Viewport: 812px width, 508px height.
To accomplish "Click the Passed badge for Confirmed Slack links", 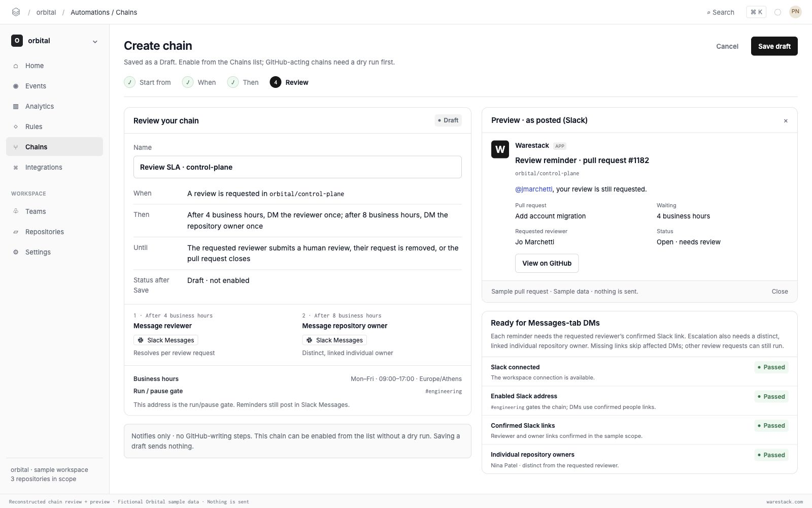I will coord(771,426).
